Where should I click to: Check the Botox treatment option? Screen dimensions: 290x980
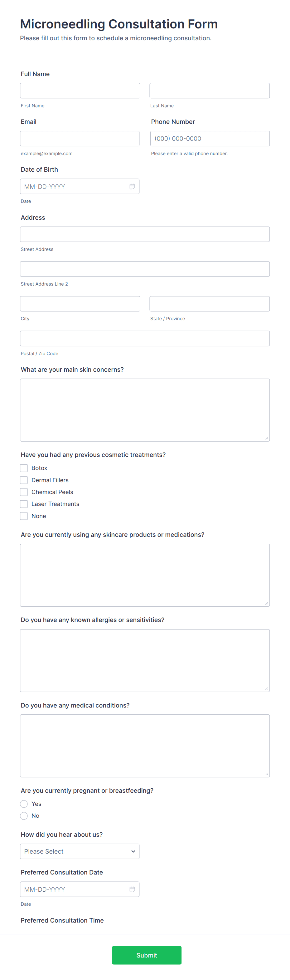24,468
